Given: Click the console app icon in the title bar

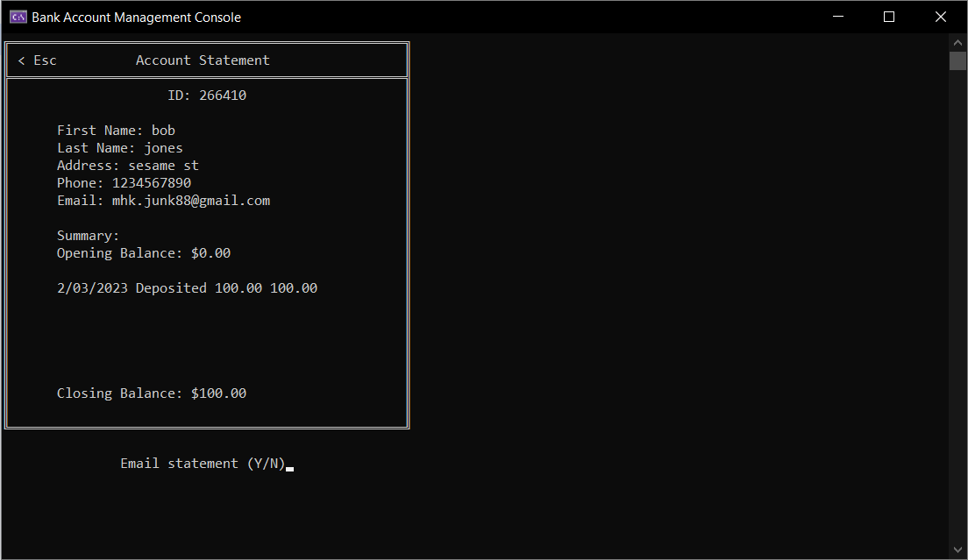Looking at the screenshot, I should [x=17, y=16].
